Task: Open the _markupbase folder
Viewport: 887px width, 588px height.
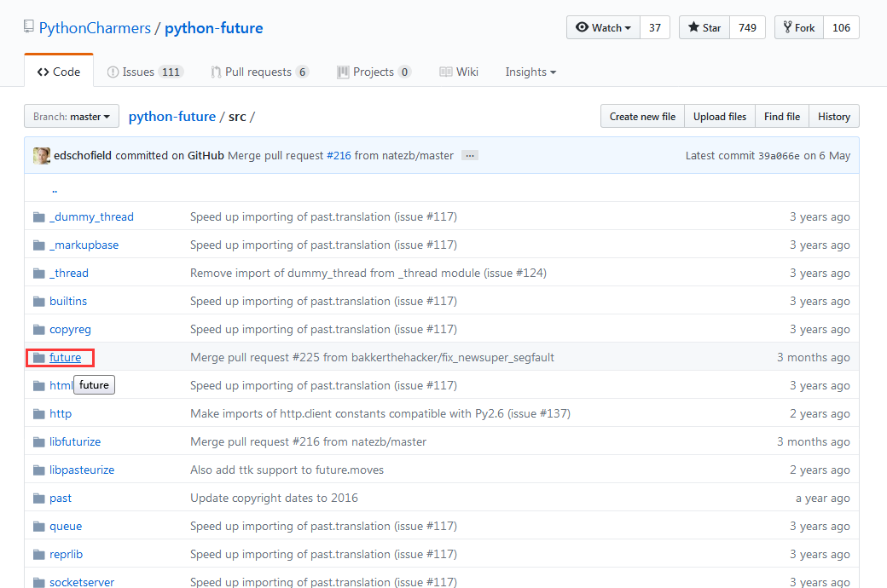Action: pyautogui.click(x=84, y=245)
